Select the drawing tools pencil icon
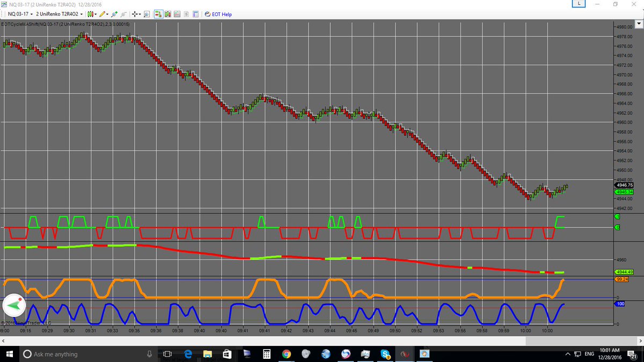The image size is (644, 362). click(x=103, y=14)
